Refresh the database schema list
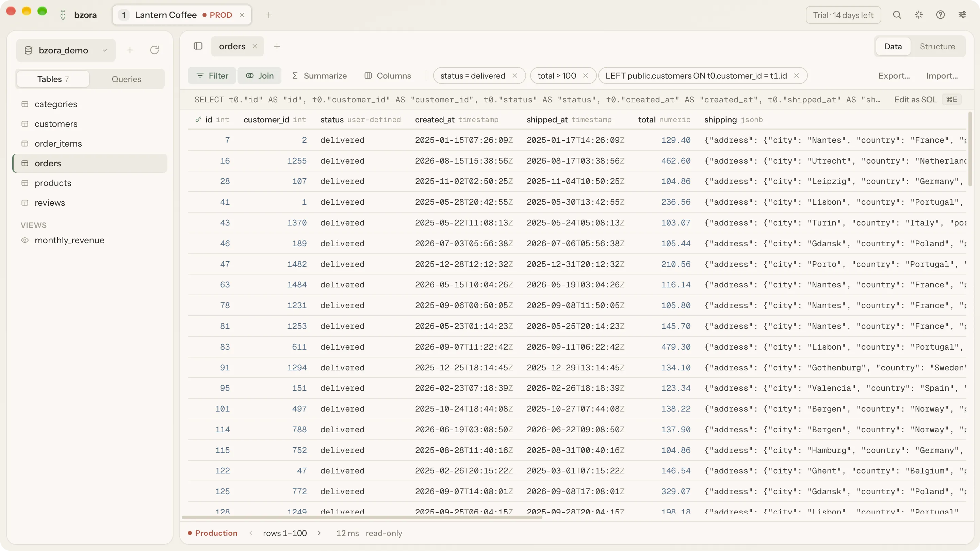The image size is (980, 551). [x=154, y=50]
